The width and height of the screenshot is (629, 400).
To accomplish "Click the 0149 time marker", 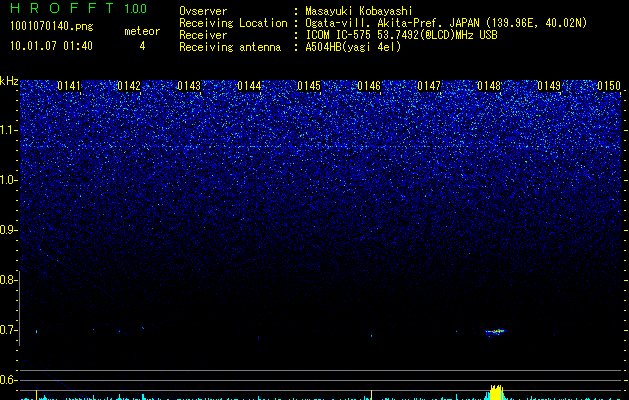I will click(x=549, y=85).
